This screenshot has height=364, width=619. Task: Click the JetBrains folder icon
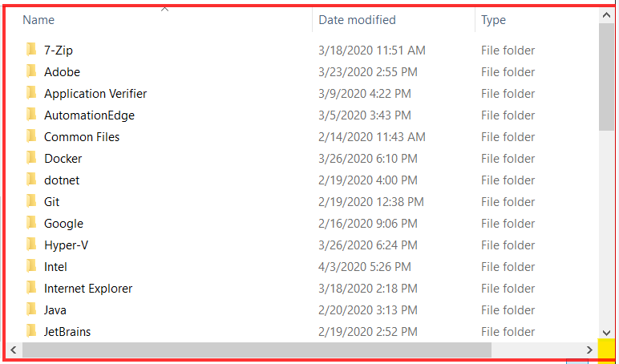pyautogui.click(x=31, y=331)
